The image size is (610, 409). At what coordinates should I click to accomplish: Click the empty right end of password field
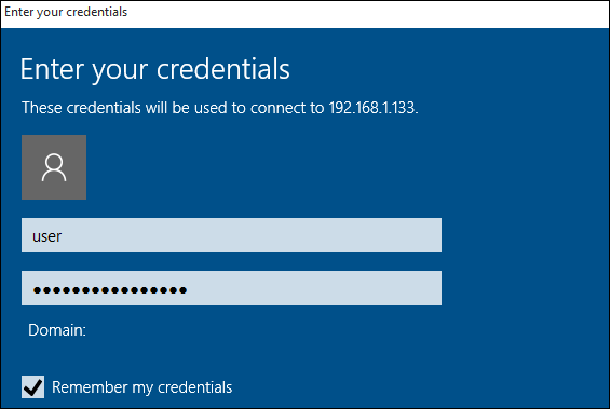point(400,288)
